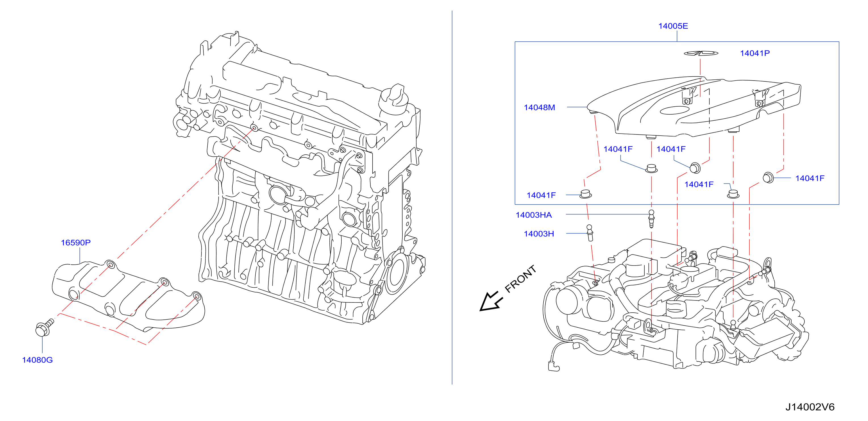Click the ball stud beside 14003H
The height and width of the screenshot is (421, 868).
[589, 233]
